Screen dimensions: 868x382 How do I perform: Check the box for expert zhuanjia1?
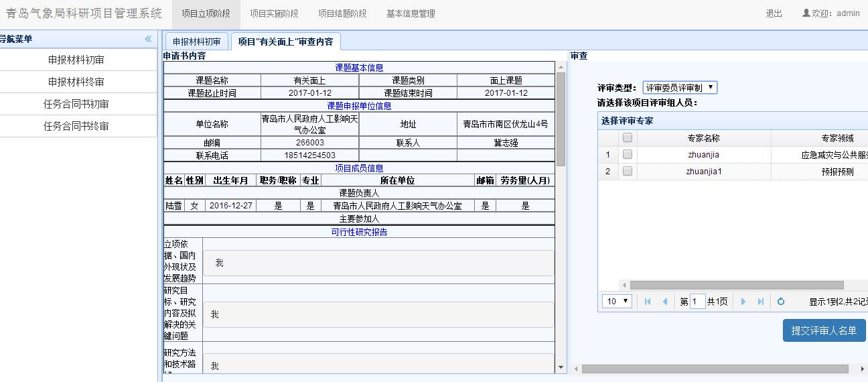628,171
